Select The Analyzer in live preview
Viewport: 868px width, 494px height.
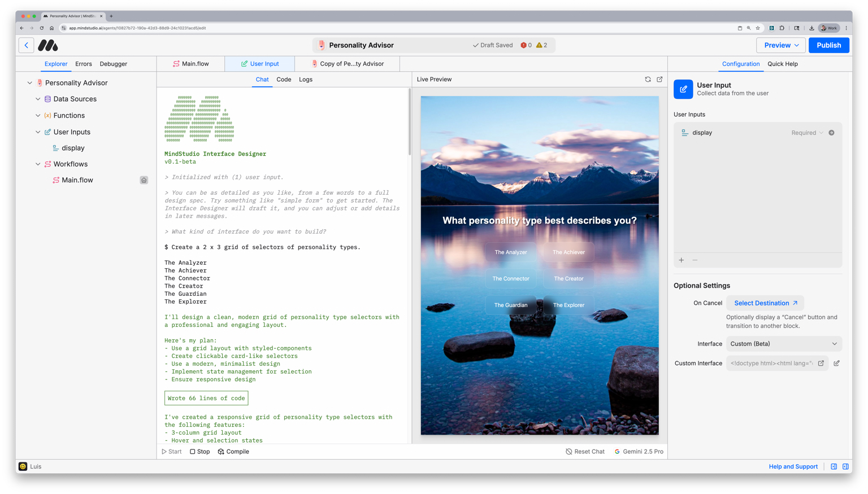click(511, 252)
